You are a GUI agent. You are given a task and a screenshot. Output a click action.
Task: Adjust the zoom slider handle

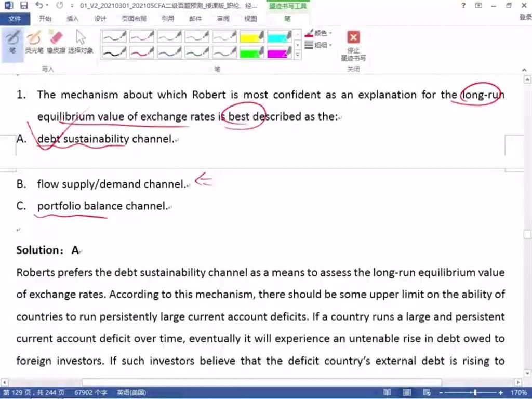[475, 393]
